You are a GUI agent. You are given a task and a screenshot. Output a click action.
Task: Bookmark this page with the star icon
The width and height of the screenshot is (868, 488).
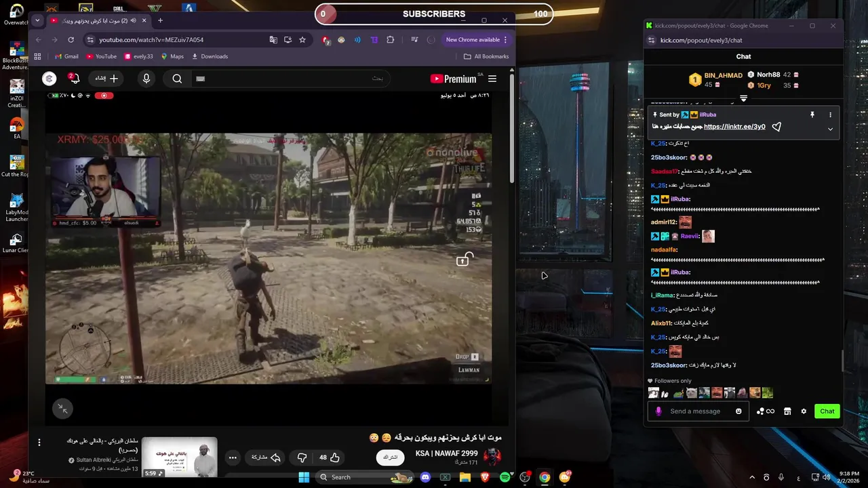302,40
